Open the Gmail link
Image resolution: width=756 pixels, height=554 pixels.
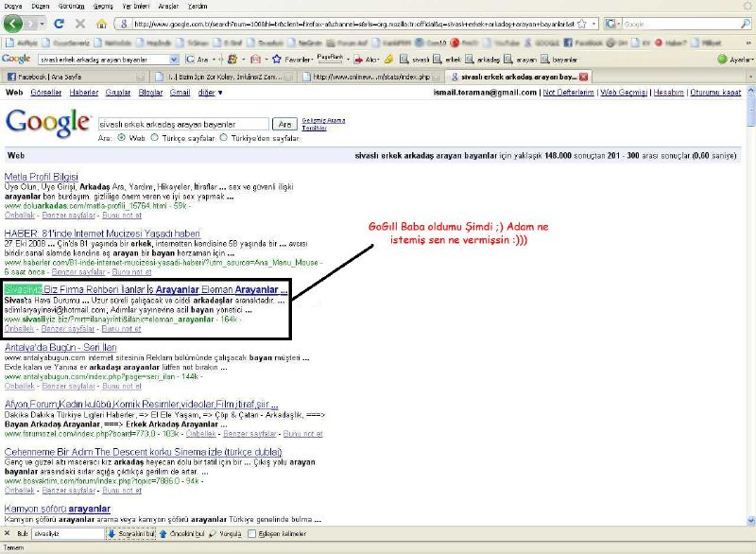[180, 93]
